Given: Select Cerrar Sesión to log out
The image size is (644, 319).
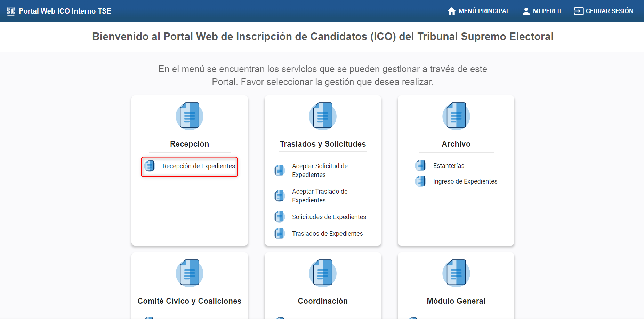Looking at the screenshot, I should coord(610,11).
